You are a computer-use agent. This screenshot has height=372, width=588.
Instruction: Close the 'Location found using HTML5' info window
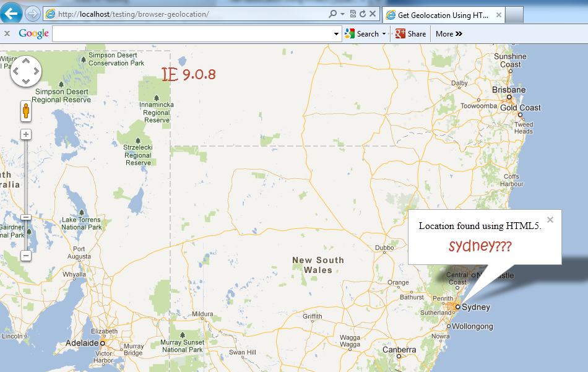pyautogui.click(x=550, y=220)
